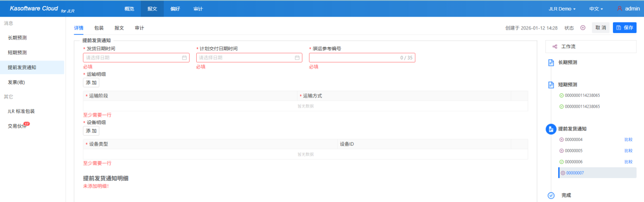
Task: Click the 长期预测 document icon in workflow
Action: [551, 62]
